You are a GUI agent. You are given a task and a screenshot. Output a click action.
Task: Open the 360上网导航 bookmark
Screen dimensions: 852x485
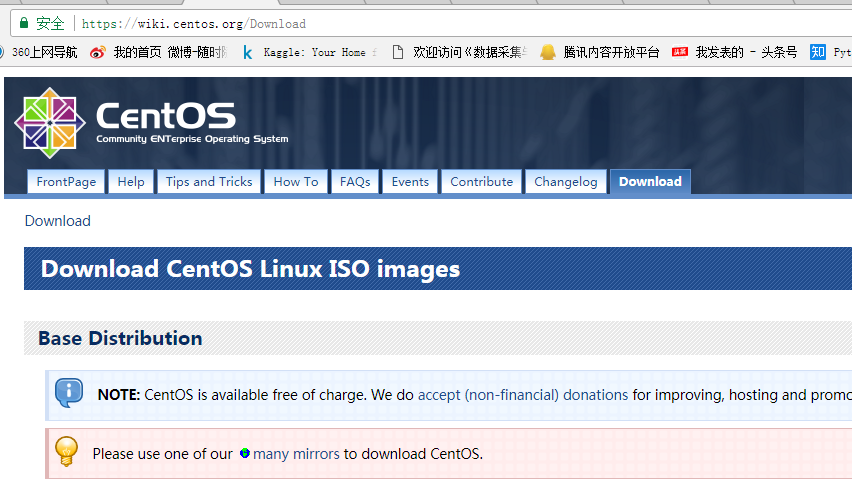point(45,52)
